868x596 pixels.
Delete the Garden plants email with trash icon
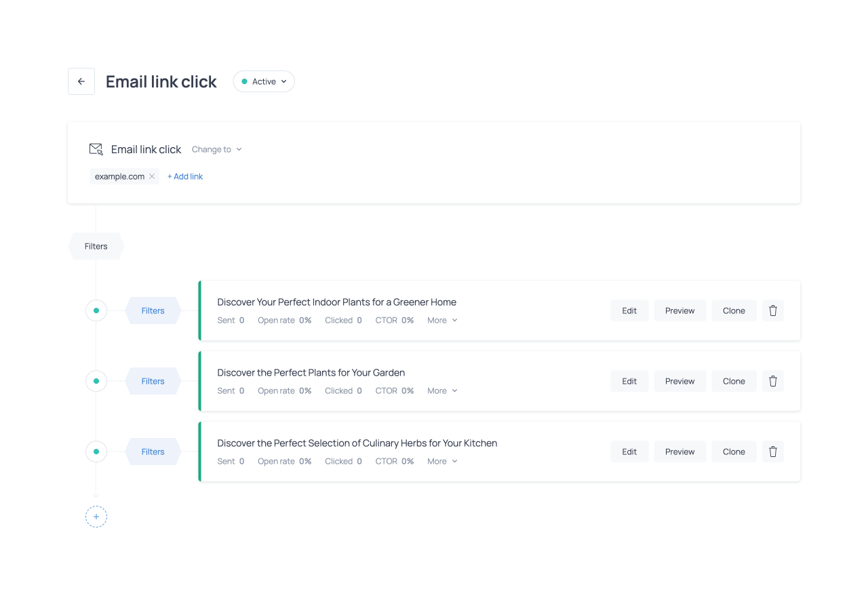772,381
